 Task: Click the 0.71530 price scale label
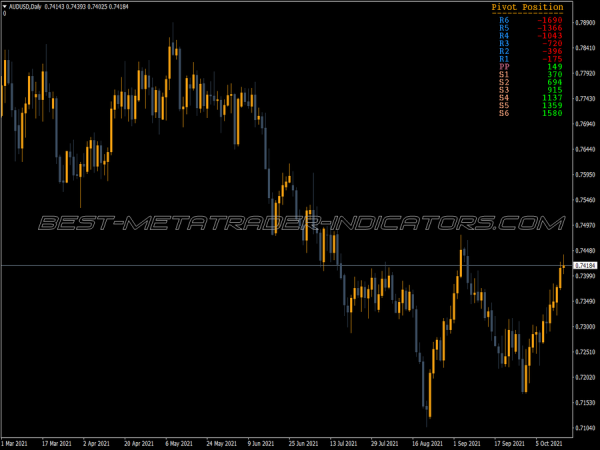click(x=585, y=403)
